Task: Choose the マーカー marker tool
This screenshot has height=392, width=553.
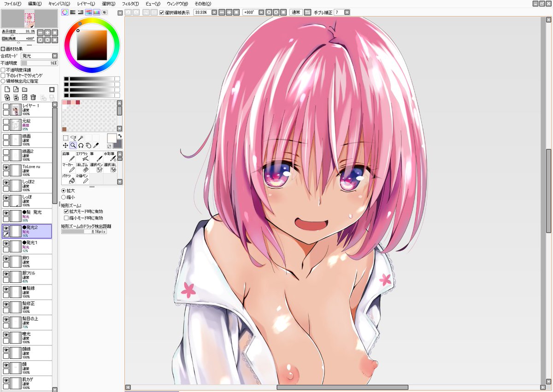Action: point(68,168)
